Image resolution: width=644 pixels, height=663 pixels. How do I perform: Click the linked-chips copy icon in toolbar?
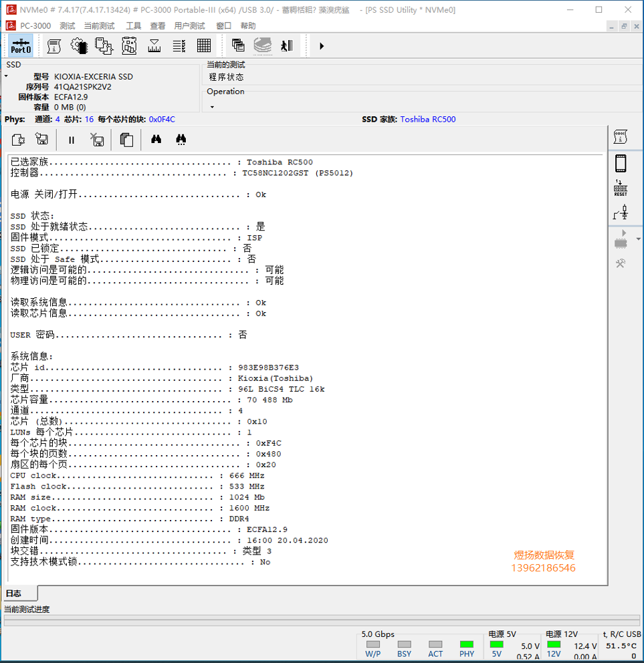[x=104, y=45]
